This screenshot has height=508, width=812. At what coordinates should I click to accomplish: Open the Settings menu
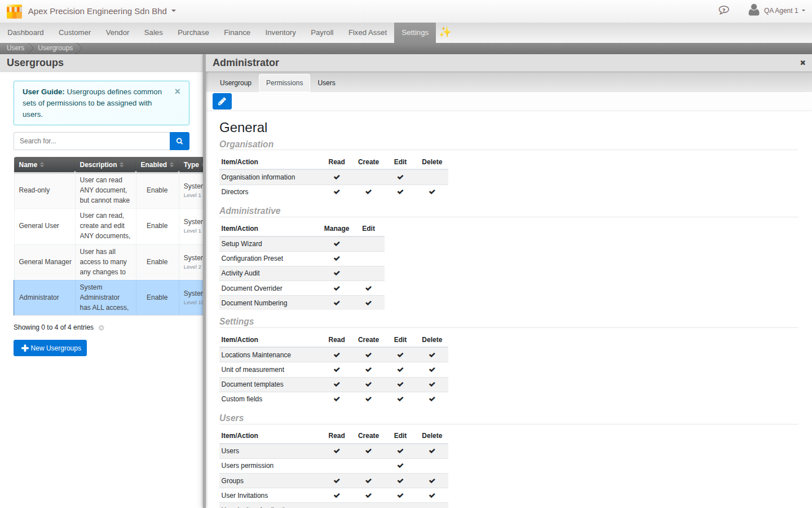point(415,33)
